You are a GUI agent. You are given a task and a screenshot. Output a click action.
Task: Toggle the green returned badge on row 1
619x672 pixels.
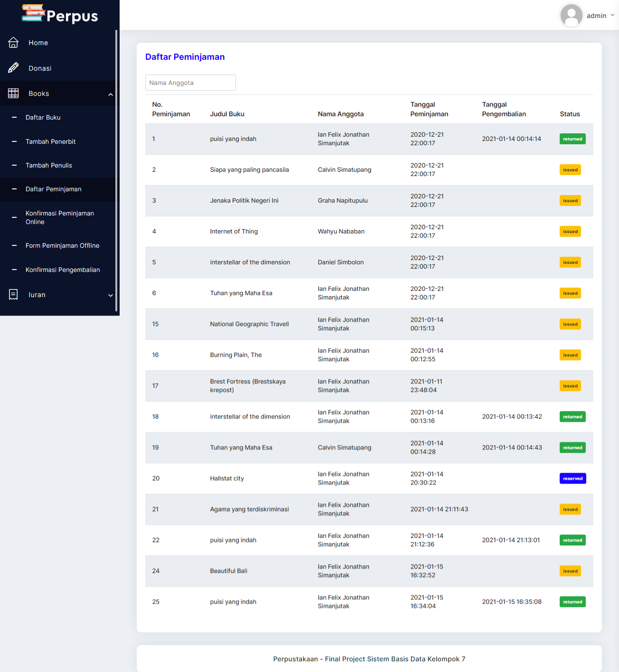[572, 139]
